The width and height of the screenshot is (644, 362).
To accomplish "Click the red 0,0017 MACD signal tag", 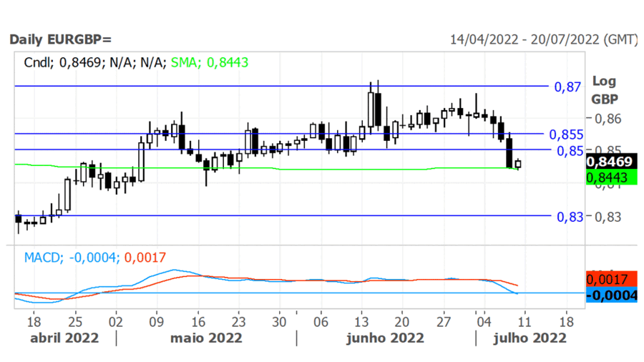I will click(610, 279).
